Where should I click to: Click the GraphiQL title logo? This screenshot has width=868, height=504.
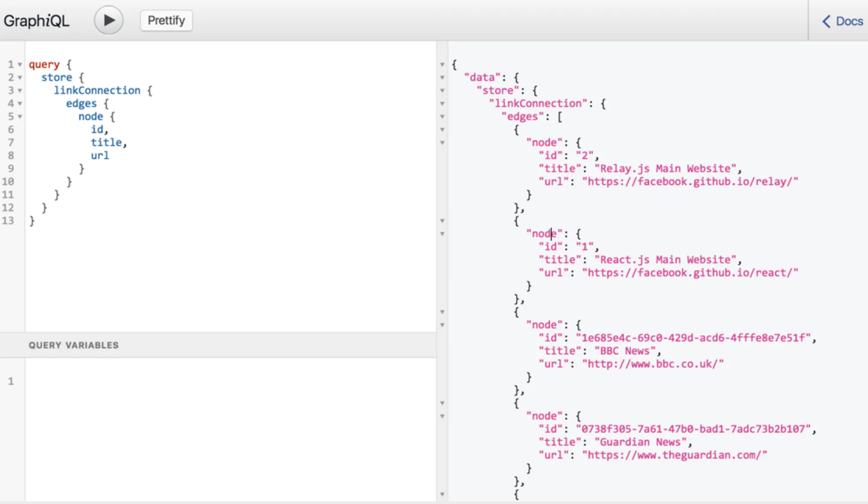36,20
